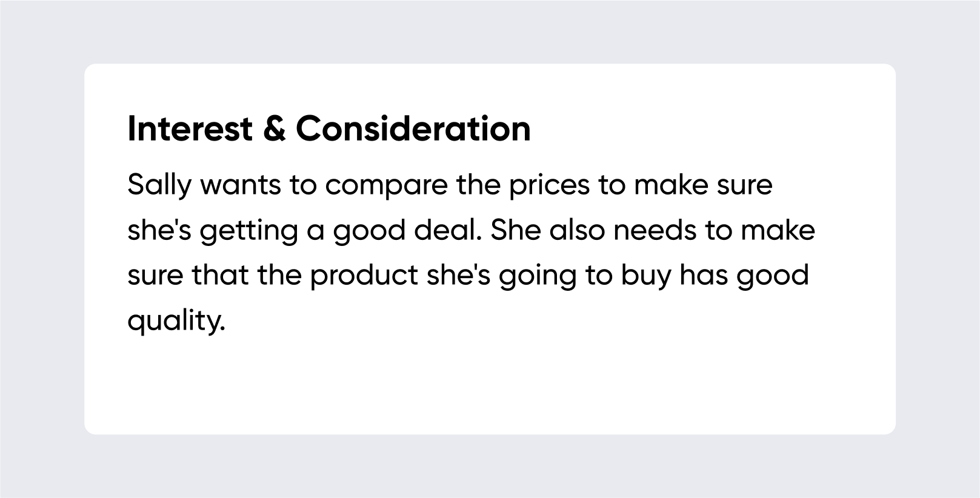Click on the word "prices"
980x498 pixels.
pos(549,185)
